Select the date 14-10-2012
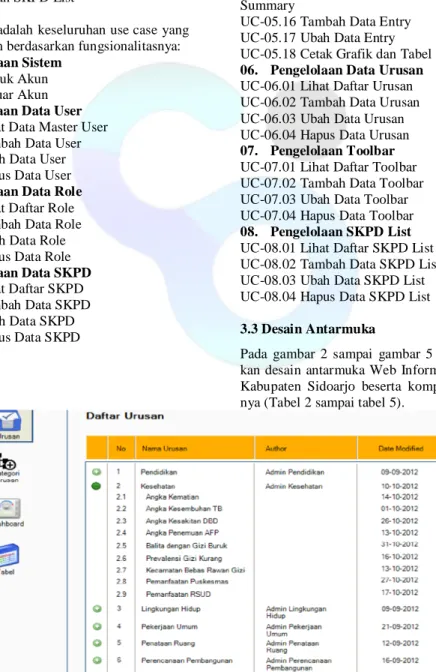The image size is (436, 672). point(400,497)
